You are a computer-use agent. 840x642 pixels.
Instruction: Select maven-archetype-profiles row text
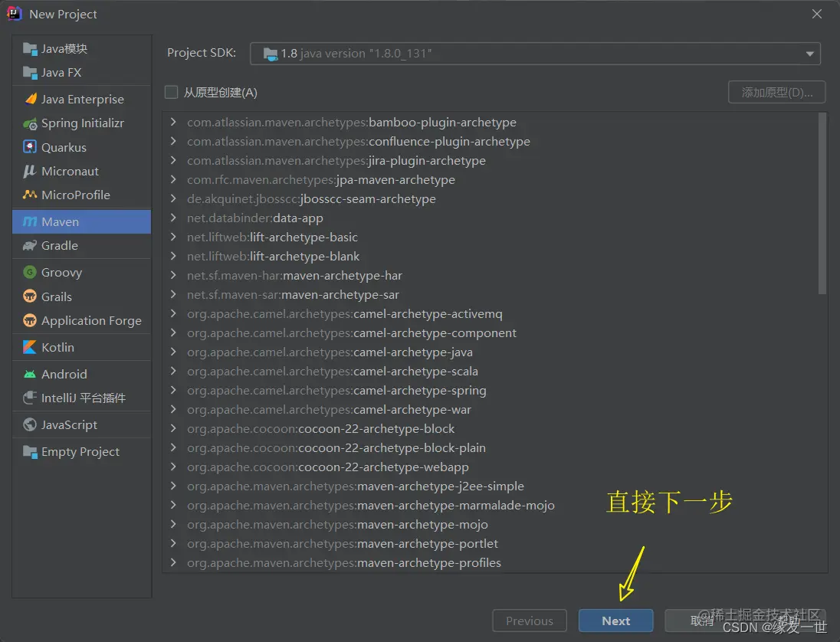point(344,563)
